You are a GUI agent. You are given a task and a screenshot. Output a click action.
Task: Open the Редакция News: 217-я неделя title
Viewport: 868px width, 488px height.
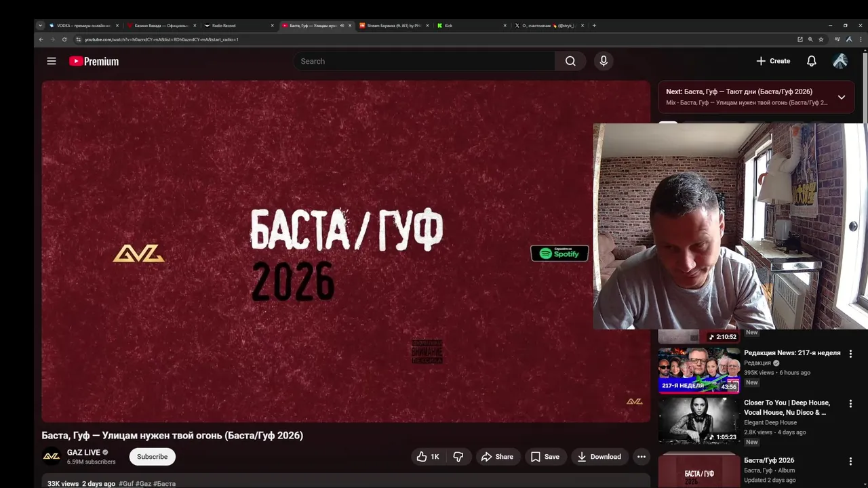pos(792,353)
